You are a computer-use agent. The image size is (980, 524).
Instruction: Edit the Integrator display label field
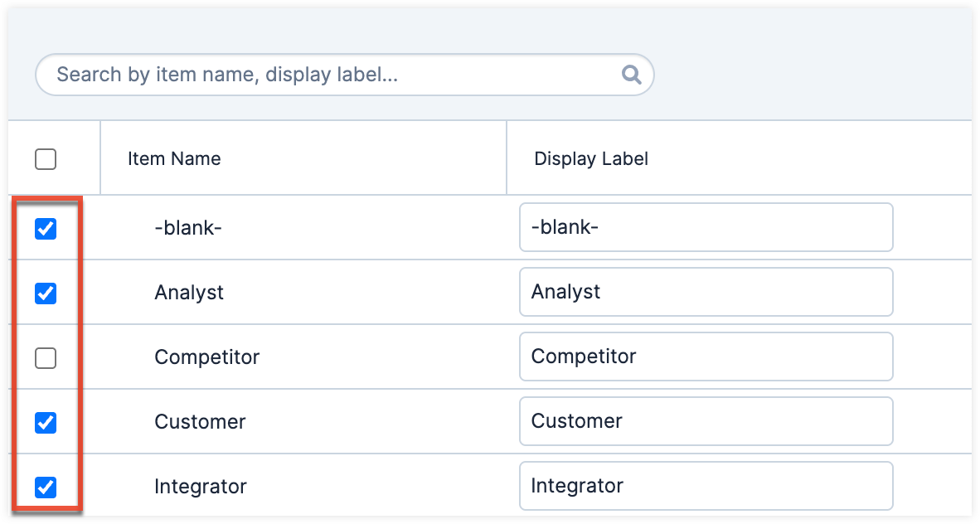[x=706, y=486]
